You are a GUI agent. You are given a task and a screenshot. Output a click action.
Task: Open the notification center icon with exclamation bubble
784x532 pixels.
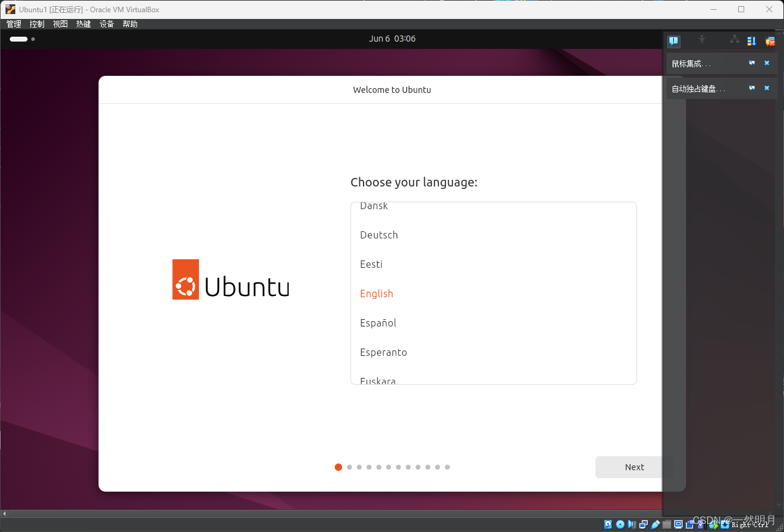673,41
